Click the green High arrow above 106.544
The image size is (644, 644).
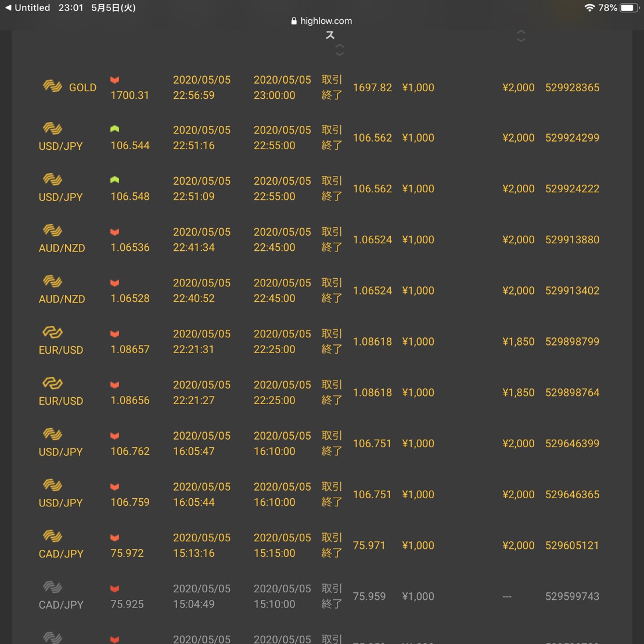[114, 129]
